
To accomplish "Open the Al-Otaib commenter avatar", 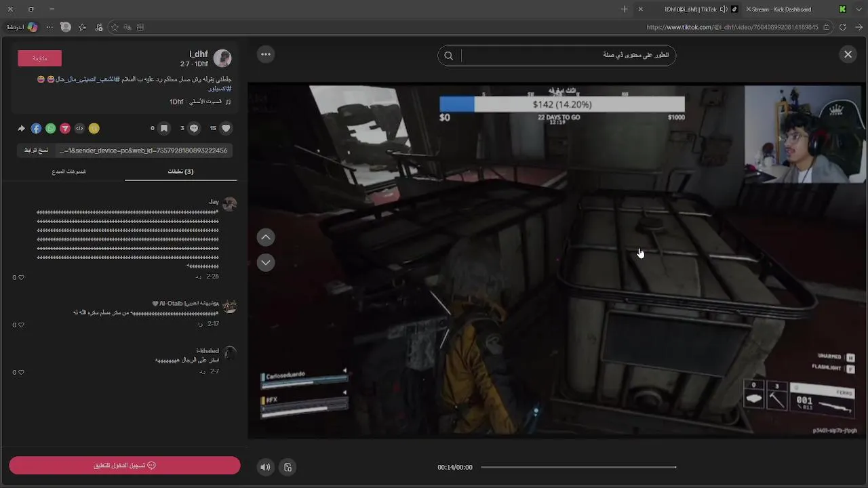I will pos(230,306).
